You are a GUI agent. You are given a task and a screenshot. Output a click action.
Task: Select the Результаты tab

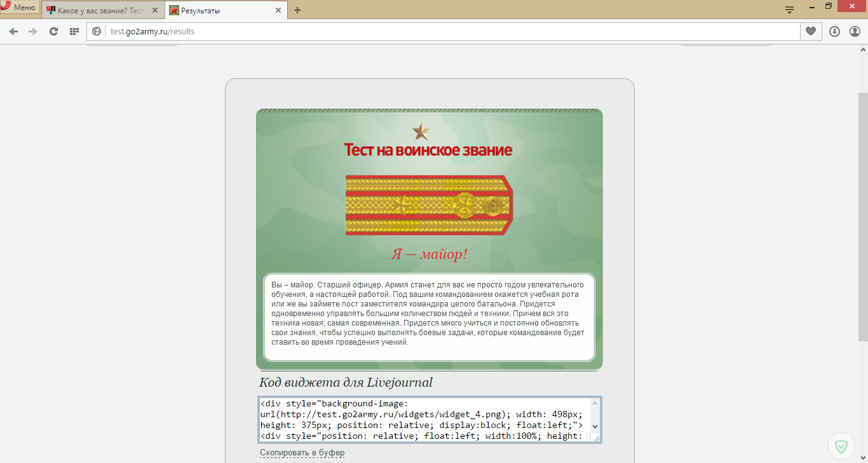click(x=219, y=10)
